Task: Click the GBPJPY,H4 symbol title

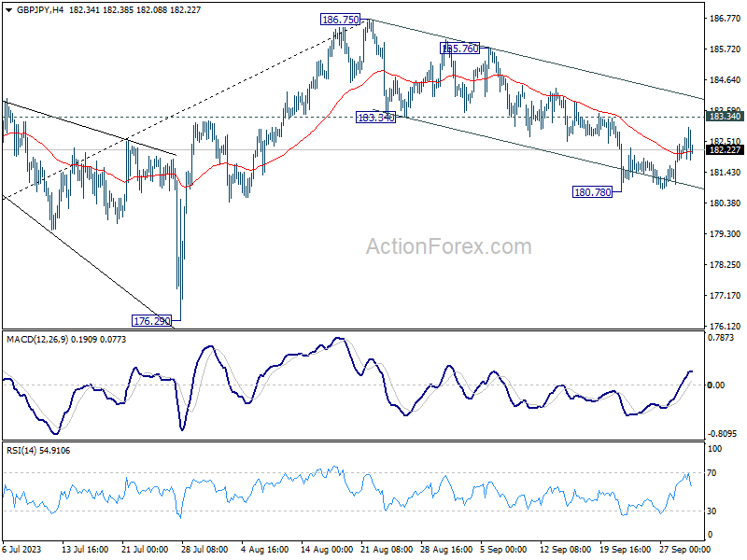Action: tap(39, 9)
